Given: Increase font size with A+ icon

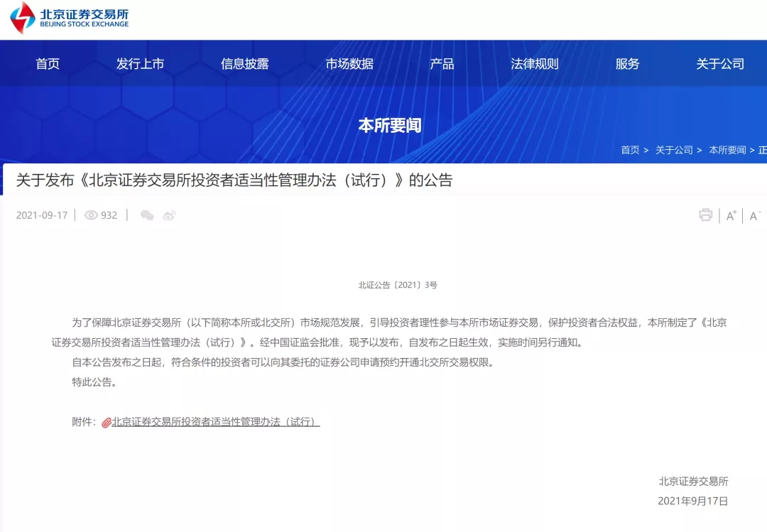Looking at the screenshot, I should 731,215.
